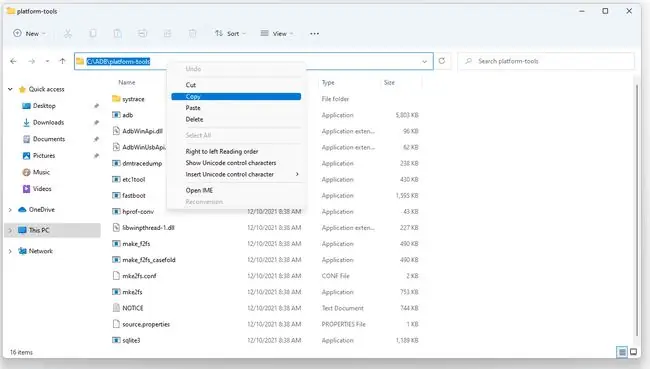Open the View dropdown
This screenshot has width=650, height=369.
pos(276,34)
